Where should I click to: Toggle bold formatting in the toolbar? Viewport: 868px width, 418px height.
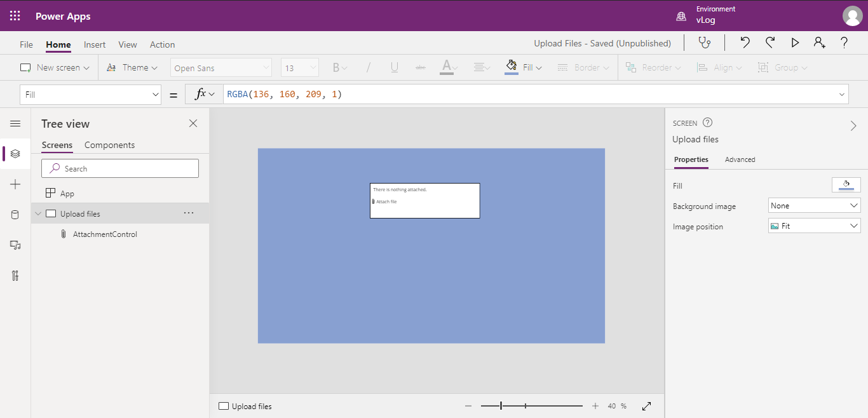coord(336,67)
